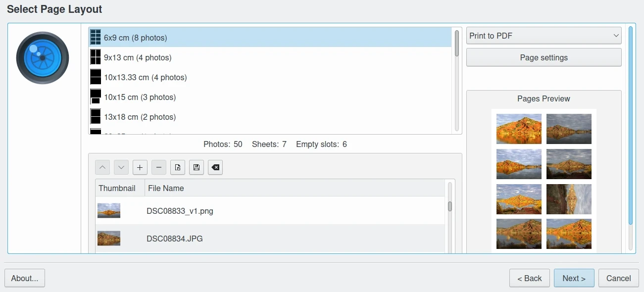This screenshot has height=292, width=644.
Task: Save the photo list with floppy icon
Action: point(197,168)
